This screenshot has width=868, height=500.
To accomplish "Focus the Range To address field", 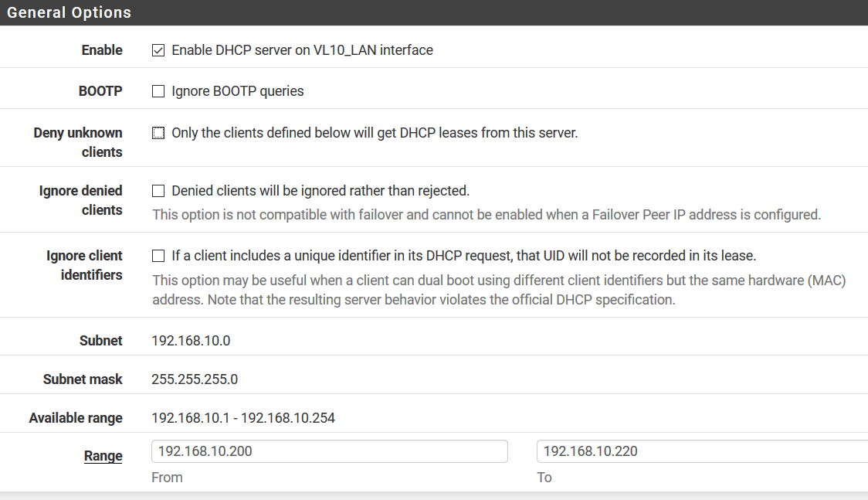I will point(701,451).
